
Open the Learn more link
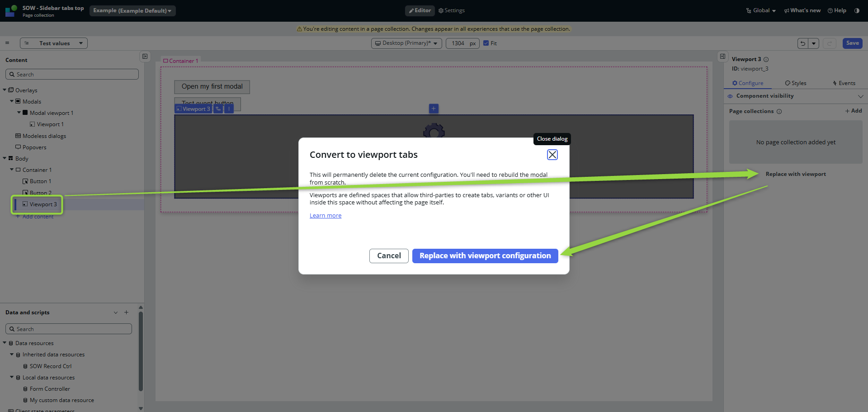click(325, 216)
